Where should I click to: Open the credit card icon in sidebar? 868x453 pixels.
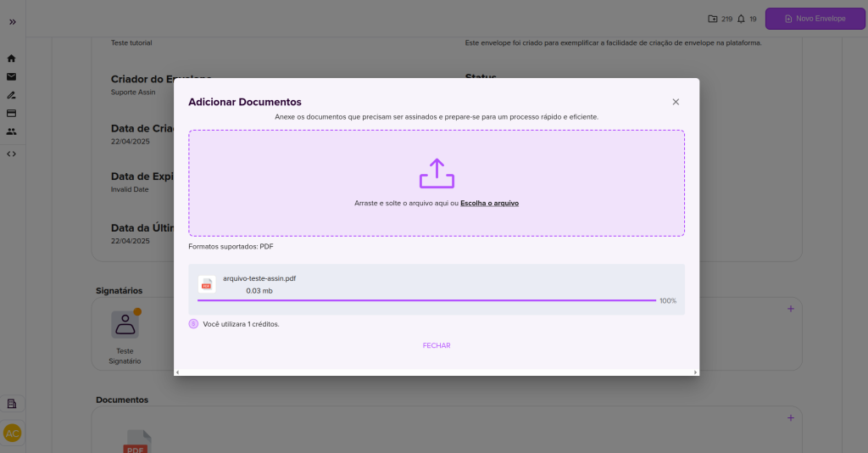pos(11,114)
